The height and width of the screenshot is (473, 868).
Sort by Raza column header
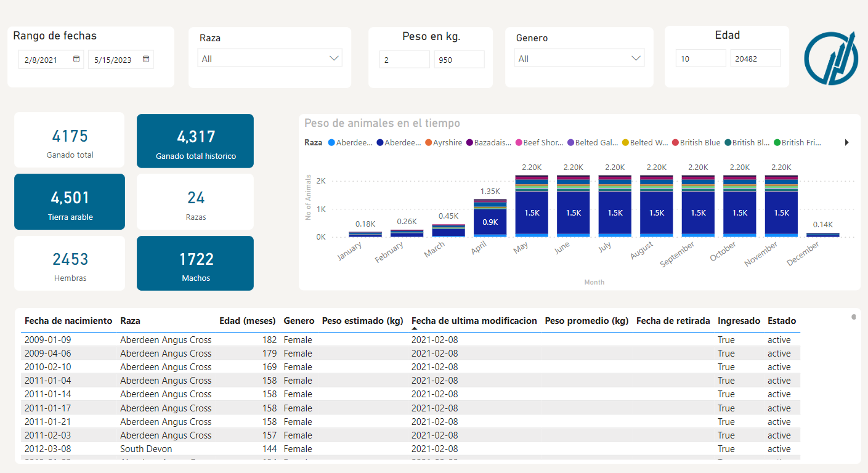[x=130, y=320]
